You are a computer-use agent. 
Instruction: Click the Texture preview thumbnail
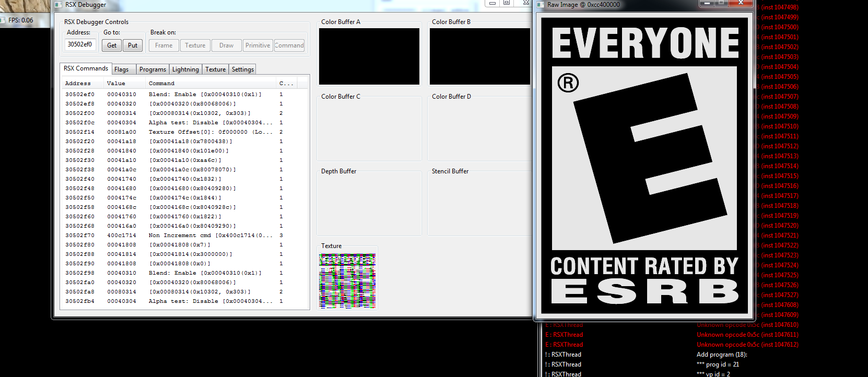pos(347,280)
